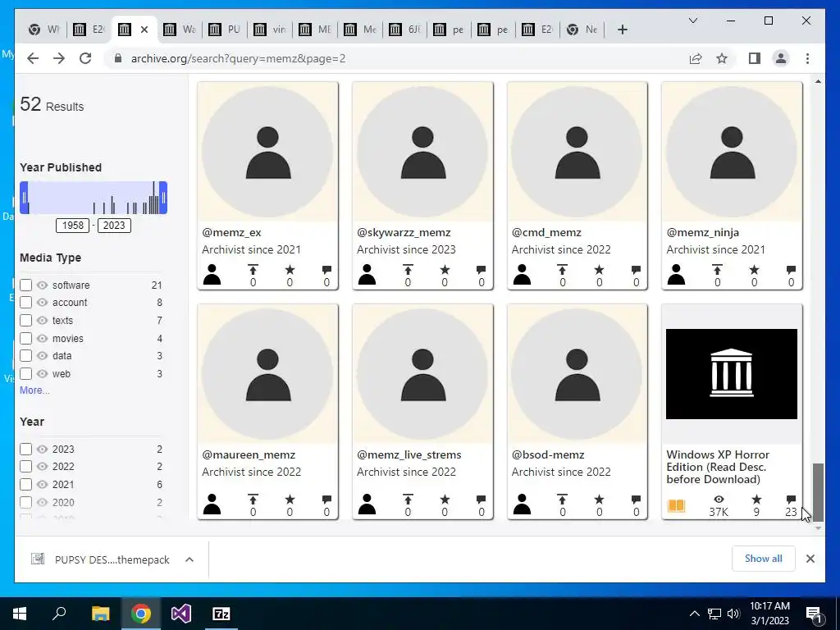The image size is (840, 630).
Task: Bookmark this page with the star icon
Action: (722, 58)
